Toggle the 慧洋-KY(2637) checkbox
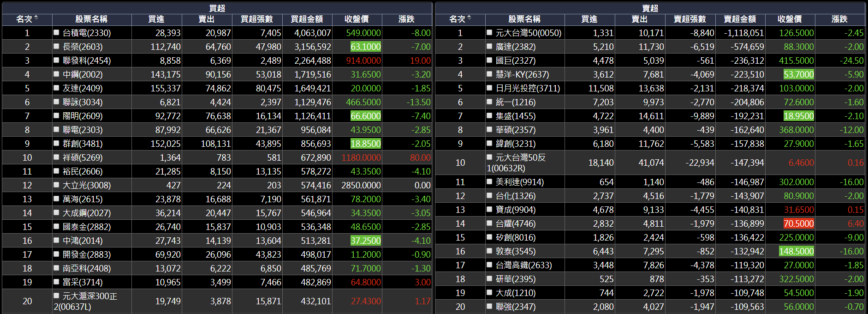Screen dimensions: 868x314 click(489, 74)
